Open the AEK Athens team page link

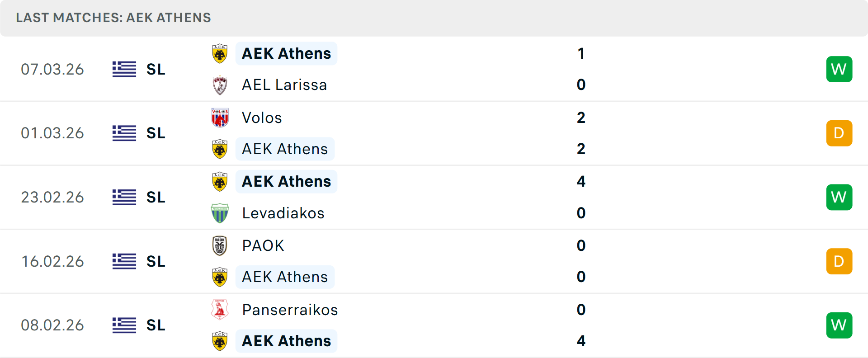(286, 53)
